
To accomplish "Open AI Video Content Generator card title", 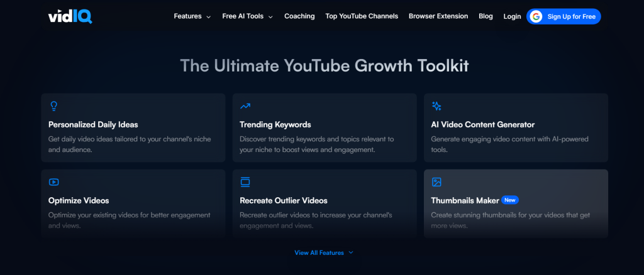I will pyautogui.click(x=482, y=124).
